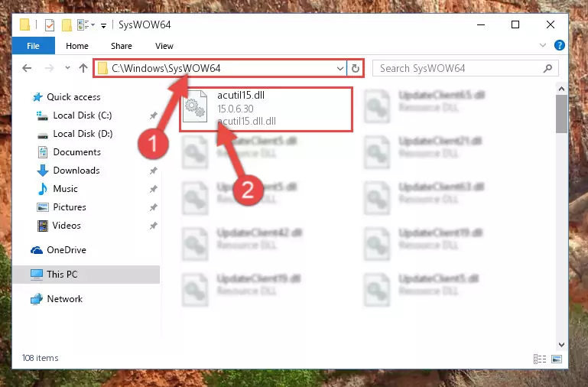Go up one folder level
588x387 pixels.
coord(83,68)
